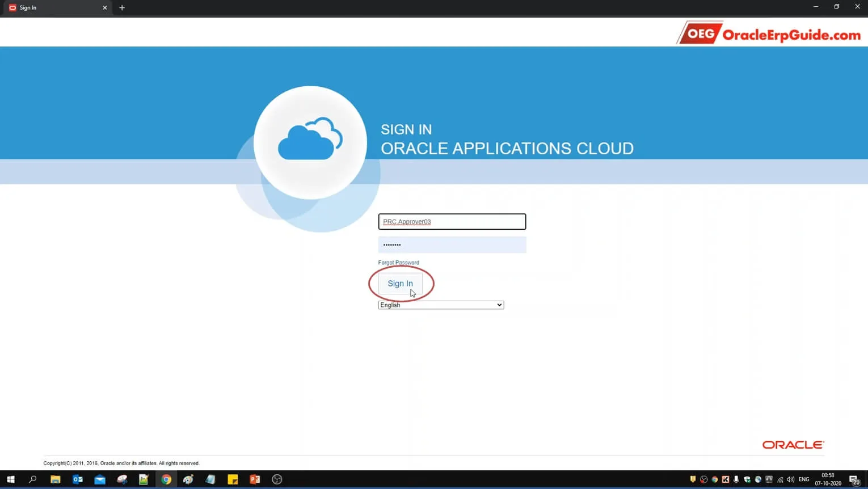Open Sticky Notes from the taskbar

(x=233, y=479)
